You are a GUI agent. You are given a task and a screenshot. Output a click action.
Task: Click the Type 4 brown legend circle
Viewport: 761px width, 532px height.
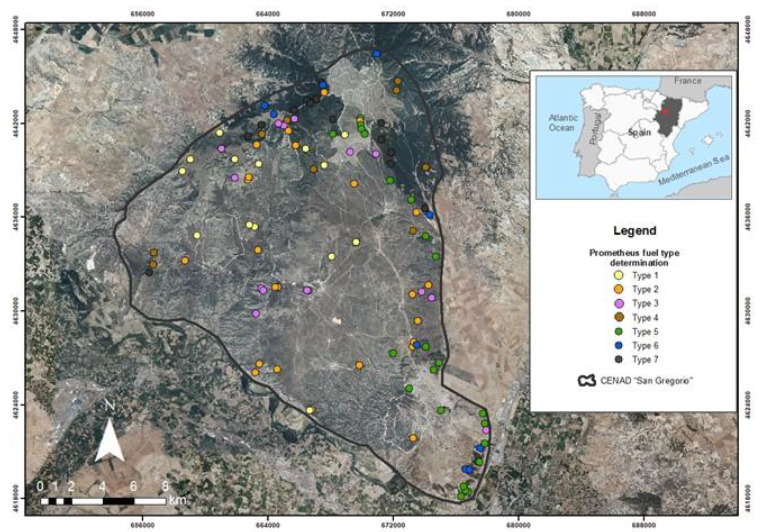pos(619,317)
